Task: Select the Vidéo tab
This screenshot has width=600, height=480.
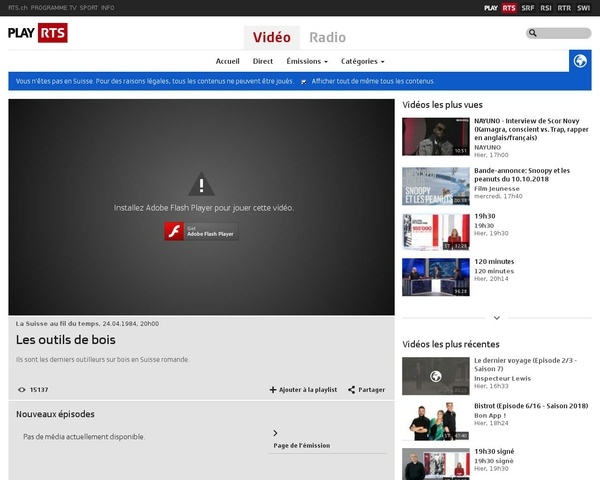Action: pos(271,38)
